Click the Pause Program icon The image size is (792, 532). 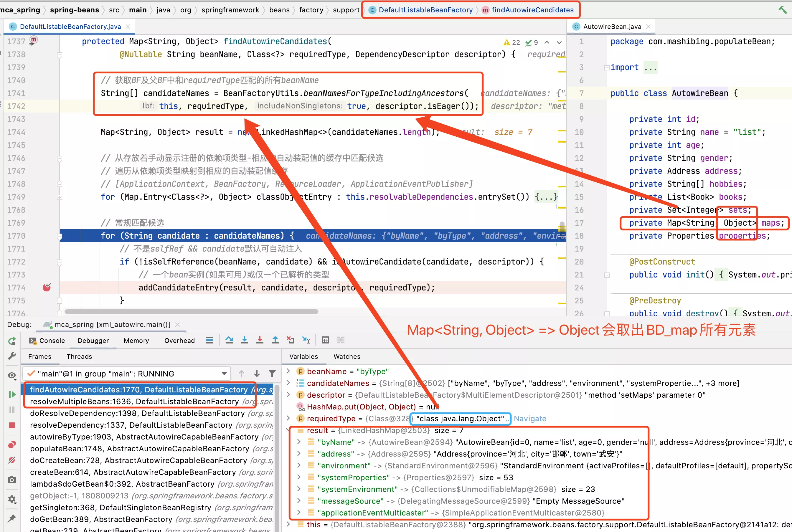12,410
